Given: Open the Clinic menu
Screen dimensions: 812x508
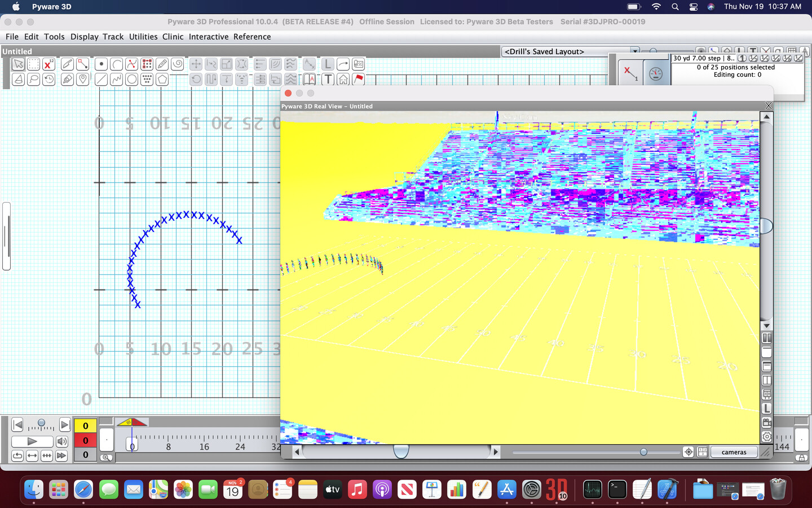Looking at the screenshot, I should click(x=173, y=37).
